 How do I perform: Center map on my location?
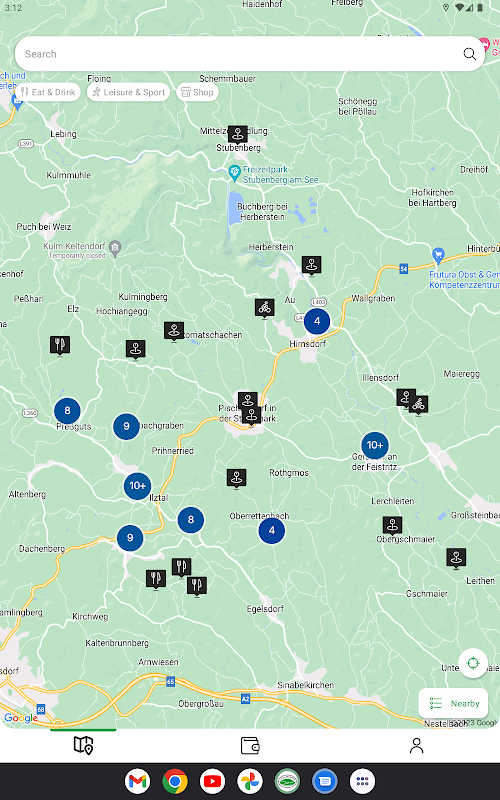473,663
